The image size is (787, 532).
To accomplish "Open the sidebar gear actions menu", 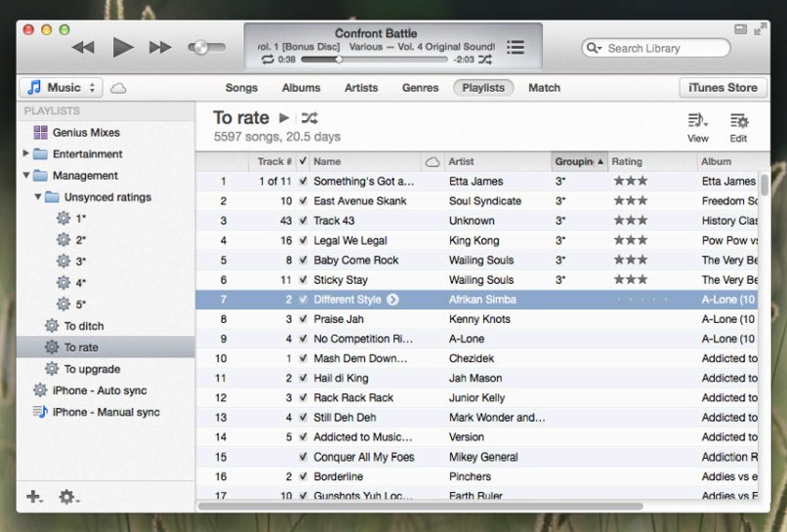I will (68, 497).
